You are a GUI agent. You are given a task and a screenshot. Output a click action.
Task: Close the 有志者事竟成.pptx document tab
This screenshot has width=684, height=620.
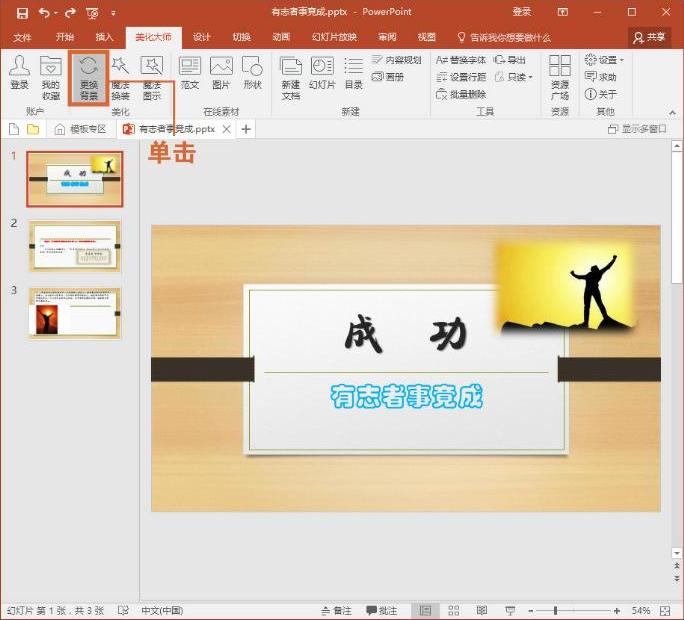[x=226, y=129]
